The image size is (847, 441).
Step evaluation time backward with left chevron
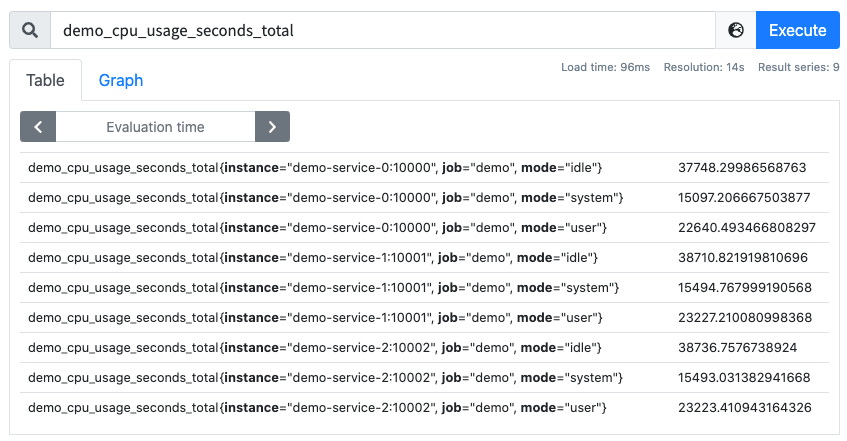coord(38,127)
